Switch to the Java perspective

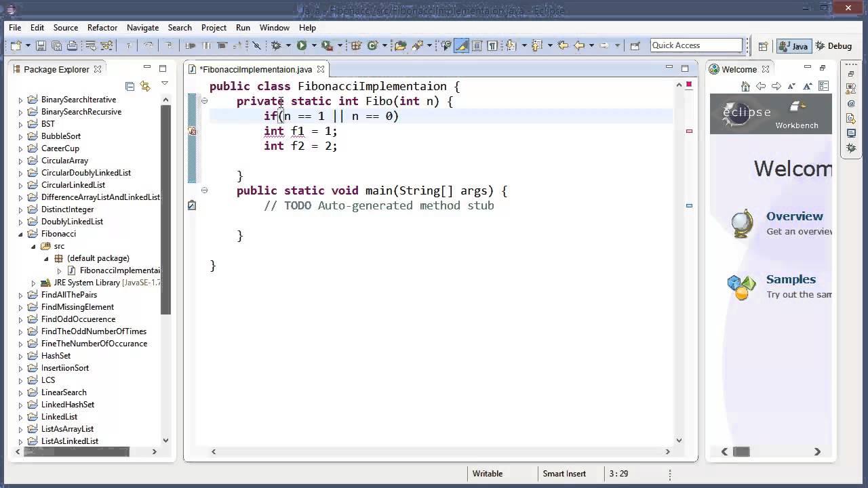[793, 46]
